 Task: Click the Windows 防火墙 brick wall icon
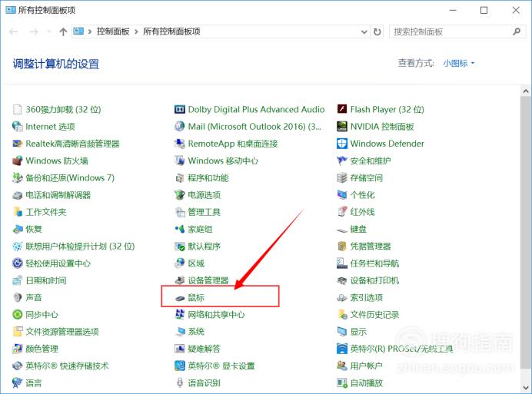(x=18, y=161)
